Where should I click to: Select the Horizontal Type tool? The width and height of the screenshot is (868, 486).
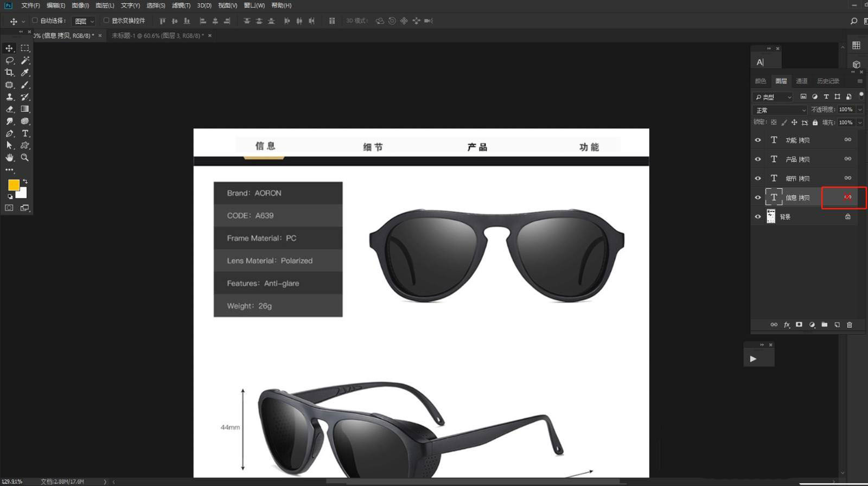pyautogui.click(x=25, y=133)
